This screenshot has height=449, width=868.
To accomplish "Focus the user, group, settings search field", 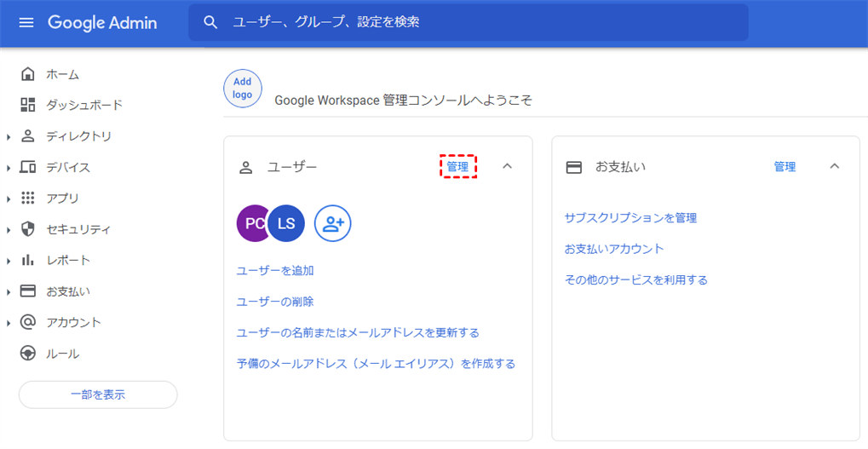I will point(468,22).
